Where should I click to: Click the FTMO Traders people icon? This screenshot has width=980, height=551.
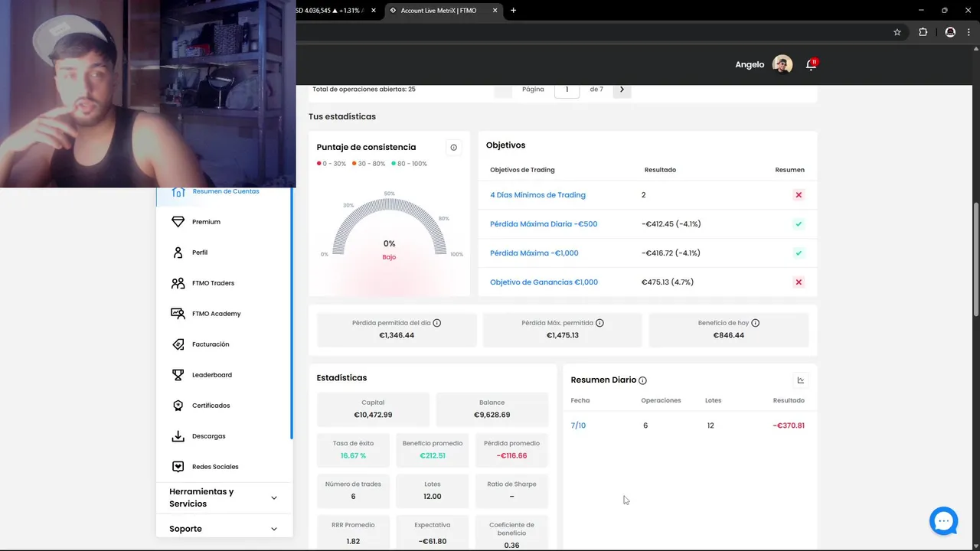click(178, 283)
